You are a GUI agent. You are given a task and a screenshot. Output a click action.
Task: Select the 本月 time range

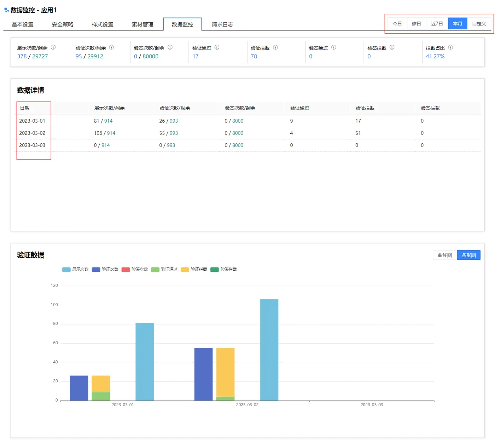458,24
